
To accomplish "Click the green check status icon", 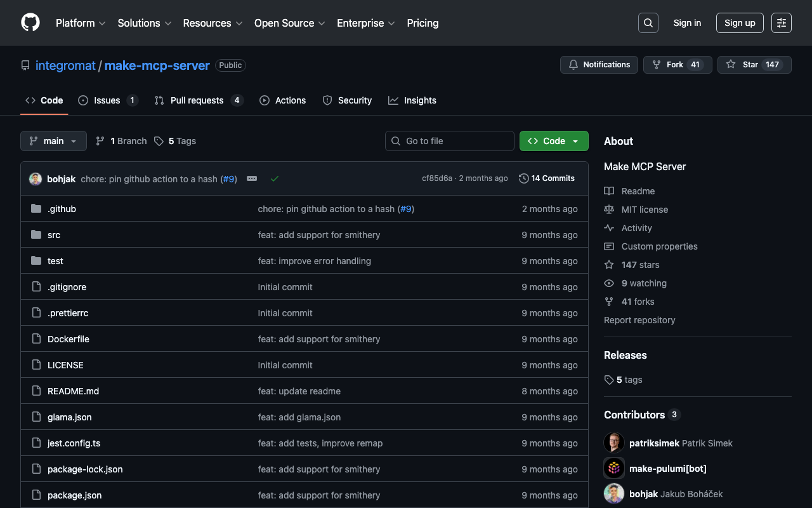I will point(275,179).
